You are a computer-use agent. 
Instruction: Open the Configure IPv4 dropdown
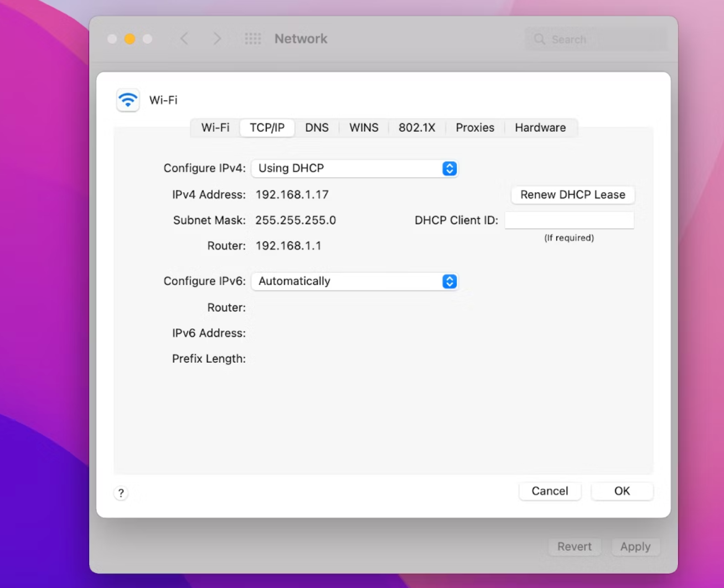[355, 168]
